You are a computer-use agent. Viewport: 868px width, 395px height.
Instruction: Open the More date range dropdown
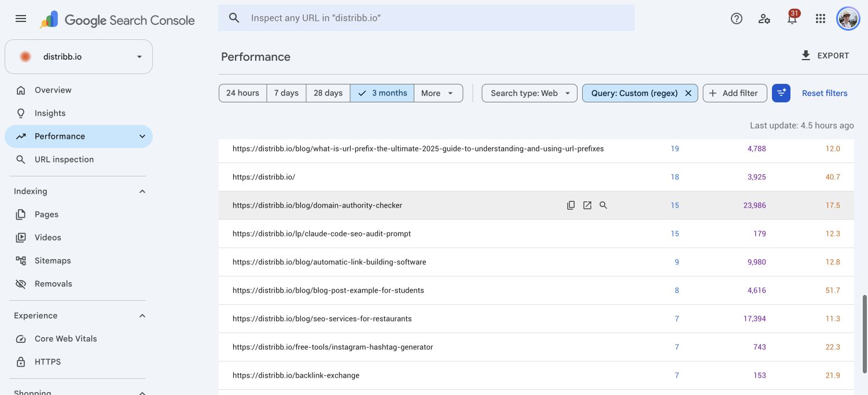coord(438,93)
